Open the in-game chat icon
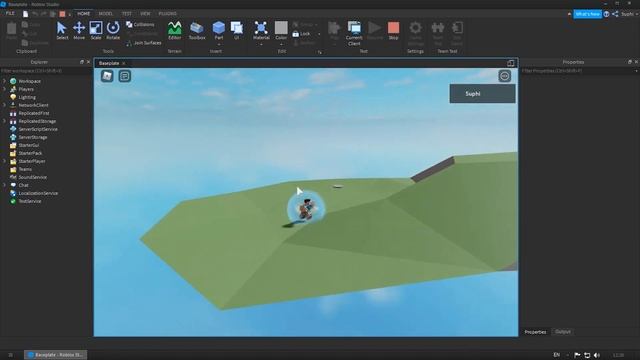Image resolution: width=640 pixels, height=360 pixels. pos(124,76)
